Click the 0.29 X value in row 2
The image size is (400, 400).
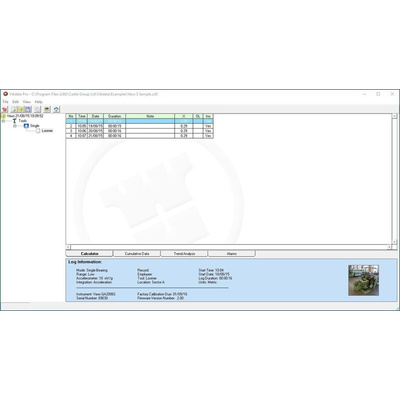[x=184, y=126]
